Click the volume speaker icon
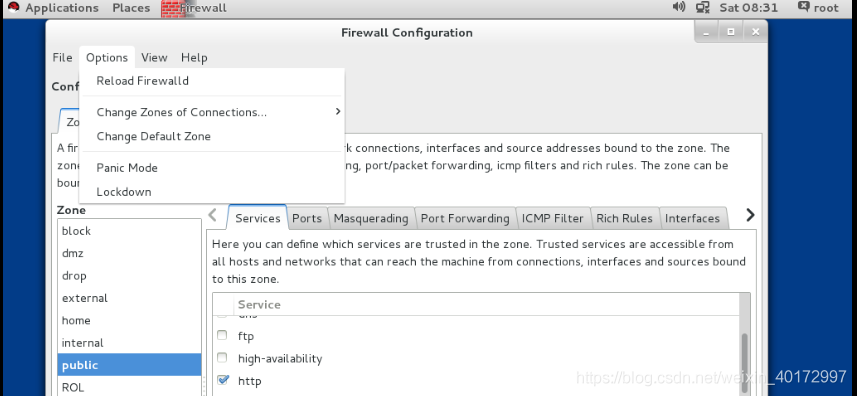The width and height of the screenshot is (857, 396). click(678, 7)
